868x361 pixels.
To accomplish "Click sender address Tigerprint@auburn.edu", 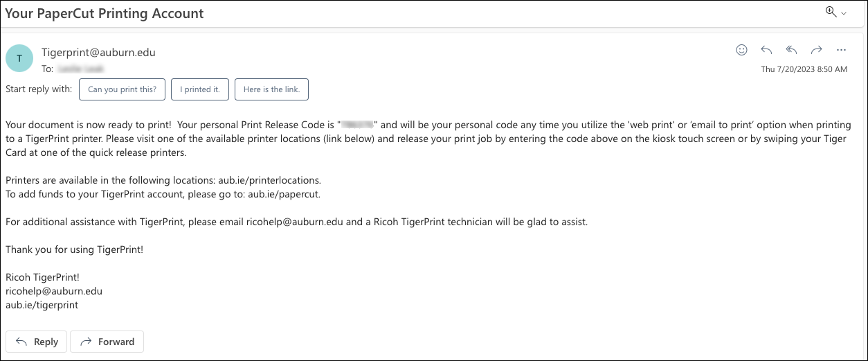I will tap(98, 53).
